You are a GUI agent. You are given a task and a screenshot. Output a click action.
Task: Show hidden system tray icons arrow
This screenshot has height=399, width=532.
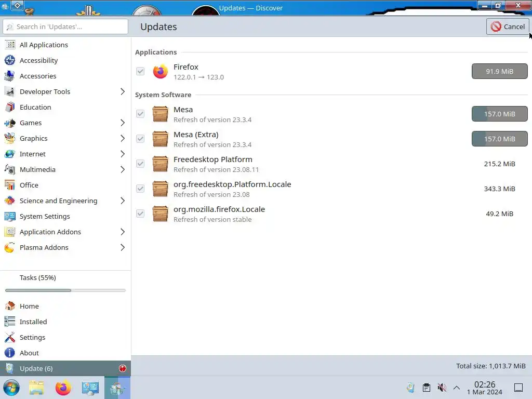(x=457, y=388)
